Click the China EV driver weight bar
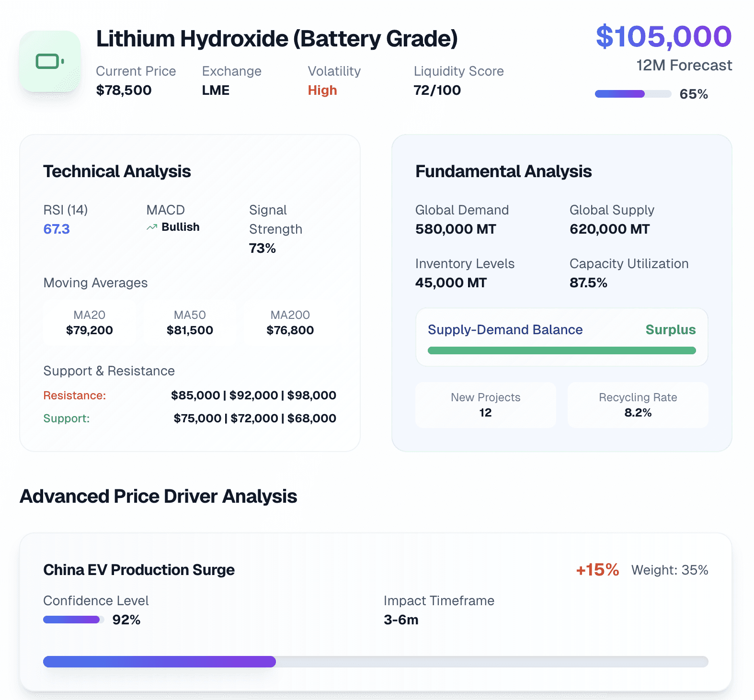Image resolution: width=754 pixels, height=700 pixels. (375, 662)
